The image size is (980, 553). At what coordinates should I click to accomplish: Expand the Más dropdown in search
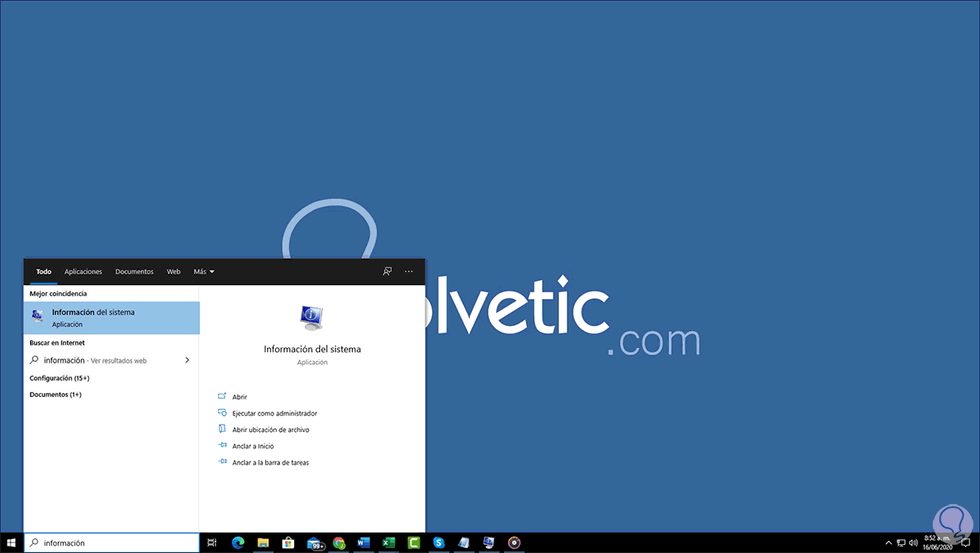click(x=203, y=271)
